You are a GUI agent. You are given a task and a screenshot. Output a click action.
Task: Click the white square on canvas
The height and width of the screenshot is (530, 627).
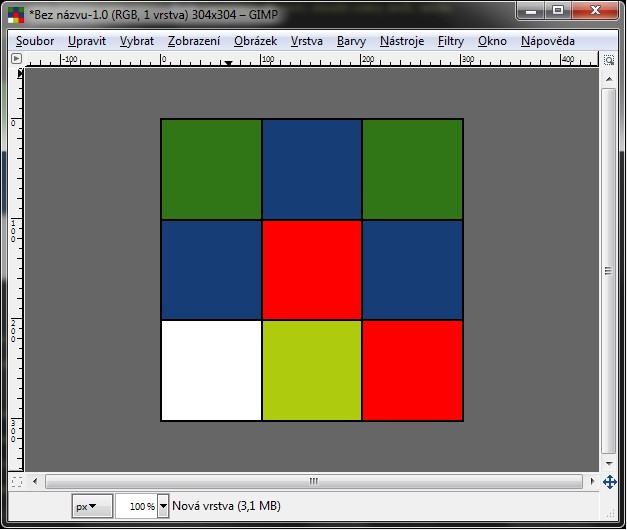pyautogui.click(x=211, y=370)
